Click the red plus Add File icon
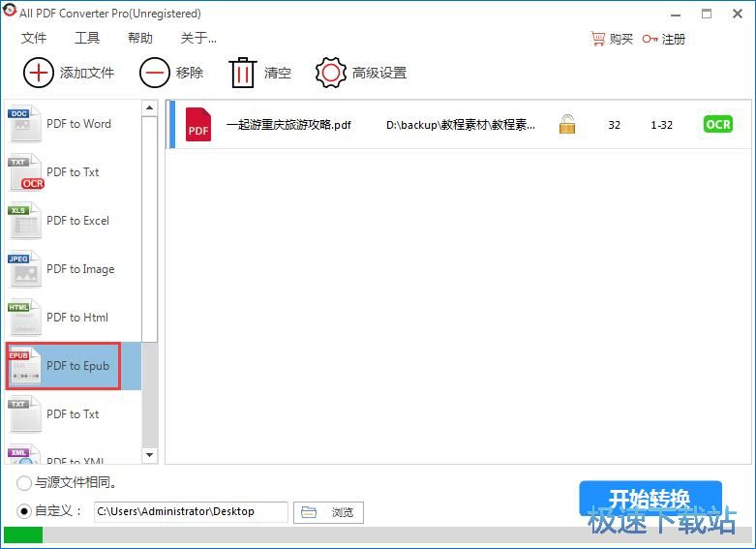 coord(38,73)
